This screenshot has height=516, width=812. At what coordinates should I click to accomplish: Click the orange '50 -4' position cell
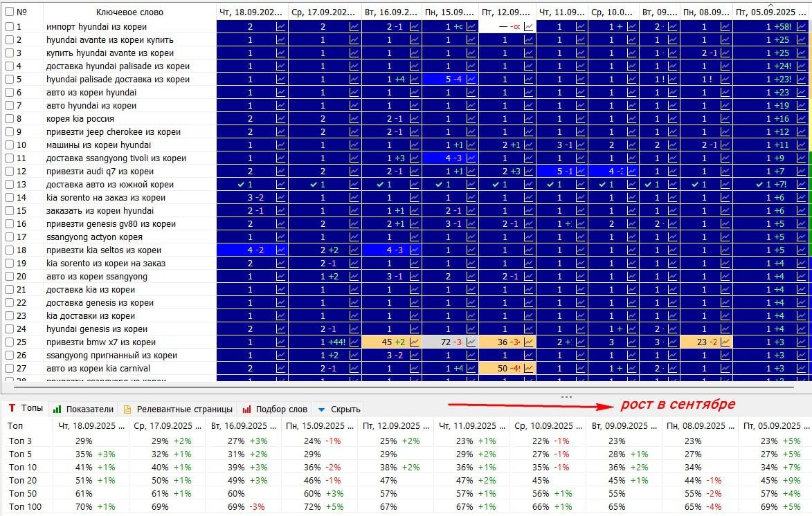point(507,369)
